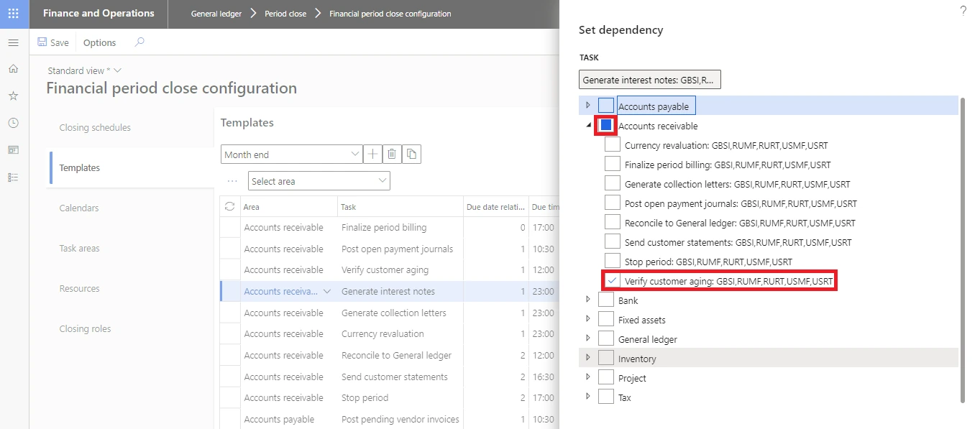
Task: Check Reconcile to General ledger checkbox
Action: [x=613, y=222]
